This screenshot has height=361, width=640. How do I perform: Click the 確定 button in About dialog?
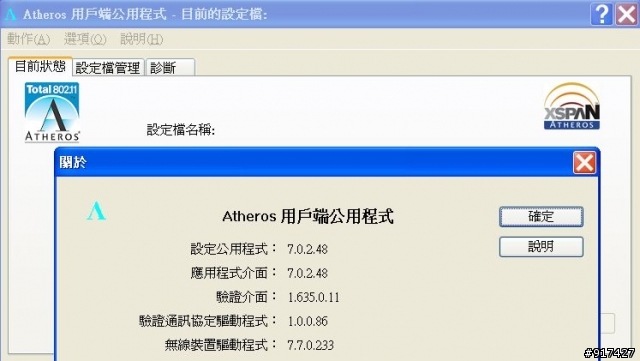click(x=541, y=216)
